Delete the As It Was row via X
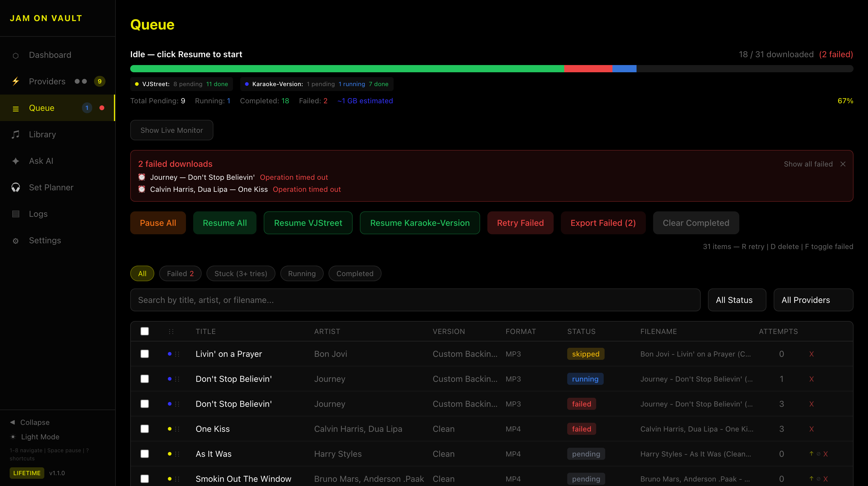 825,454
